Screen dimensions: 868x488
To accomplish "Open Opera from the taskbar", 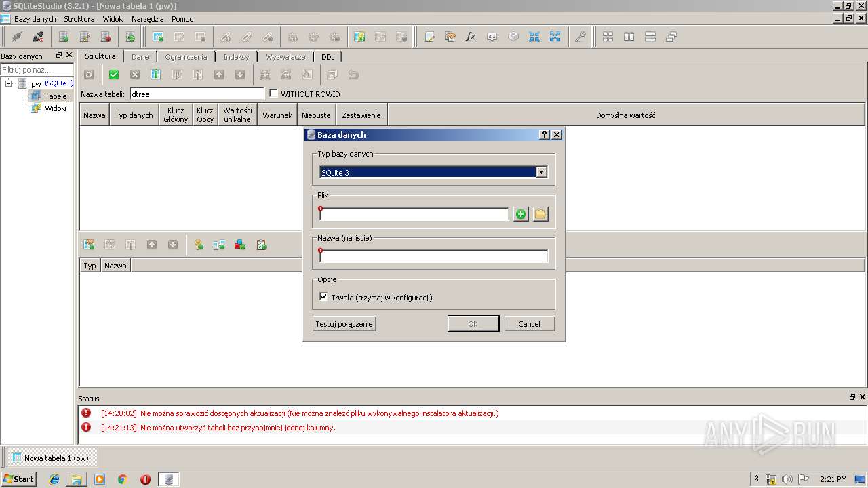I will pos(145,479).
